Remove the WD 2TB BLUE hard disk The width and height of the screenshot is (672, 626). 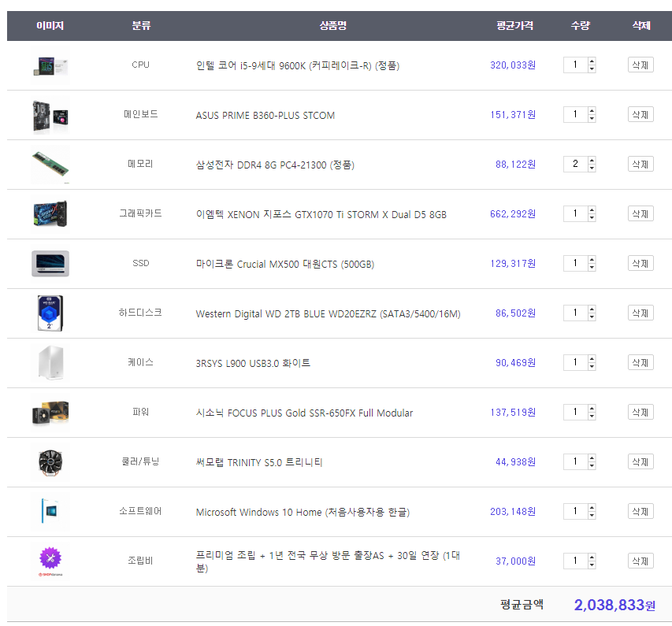640,313
